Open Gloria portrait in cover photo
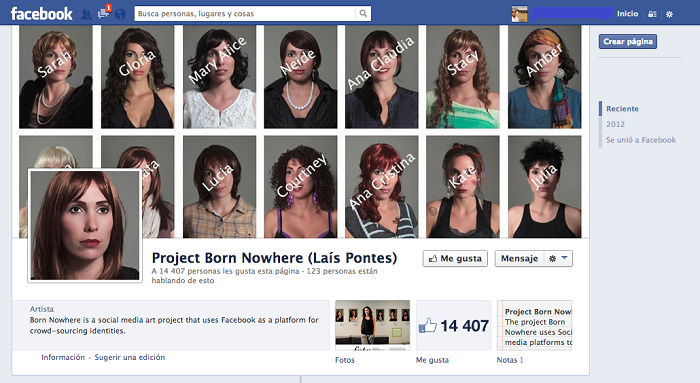700x383 pixels. [138, 77]
